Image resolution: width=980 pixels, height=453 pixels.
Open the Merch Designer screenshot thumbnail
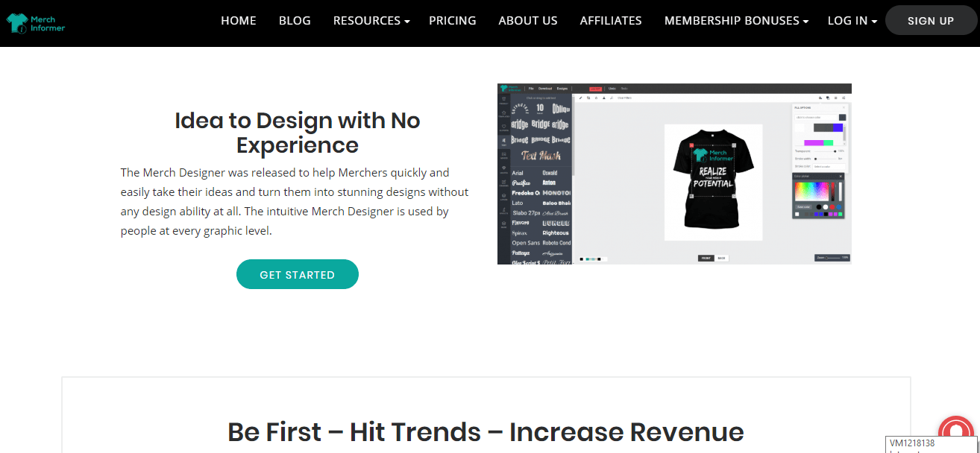[x=674, y=174]
